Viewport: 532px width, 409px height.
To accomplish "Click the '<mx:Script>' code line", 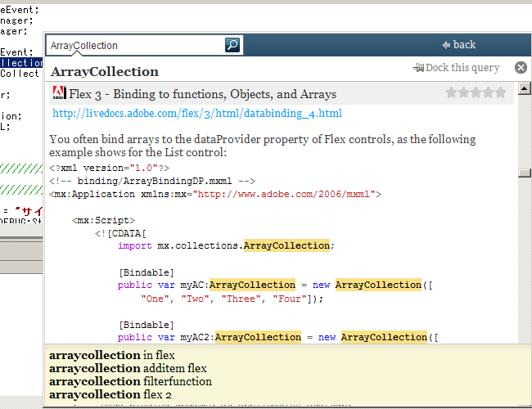I will 103,220.
